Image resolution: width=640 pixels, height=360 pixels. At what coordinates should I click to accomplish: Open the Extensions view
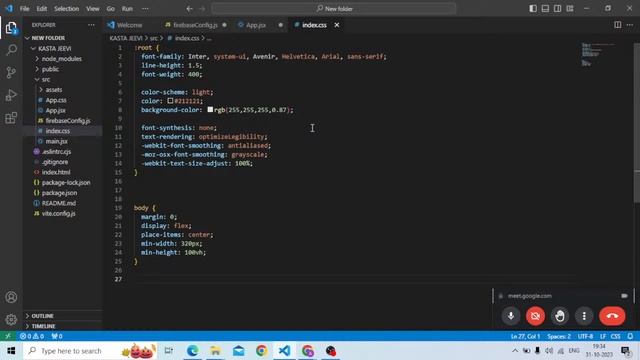click(11, 118)
